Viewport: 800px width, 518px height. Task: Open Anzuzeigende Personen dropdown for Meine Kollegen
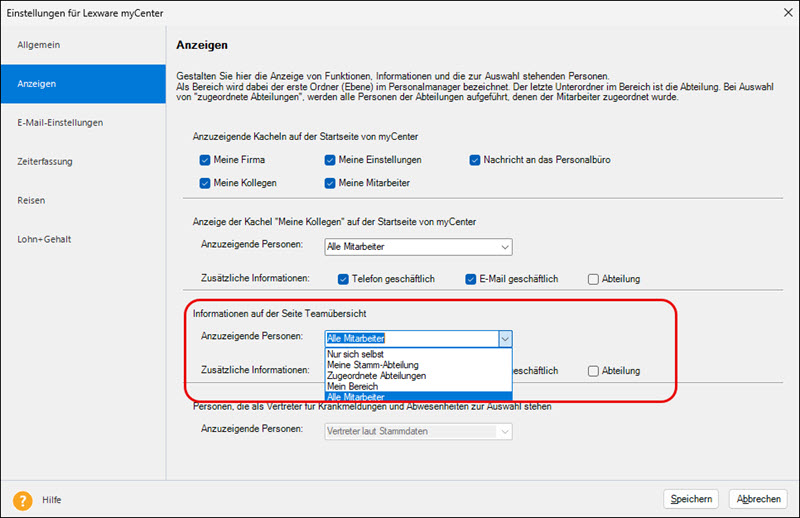[418, 247]
